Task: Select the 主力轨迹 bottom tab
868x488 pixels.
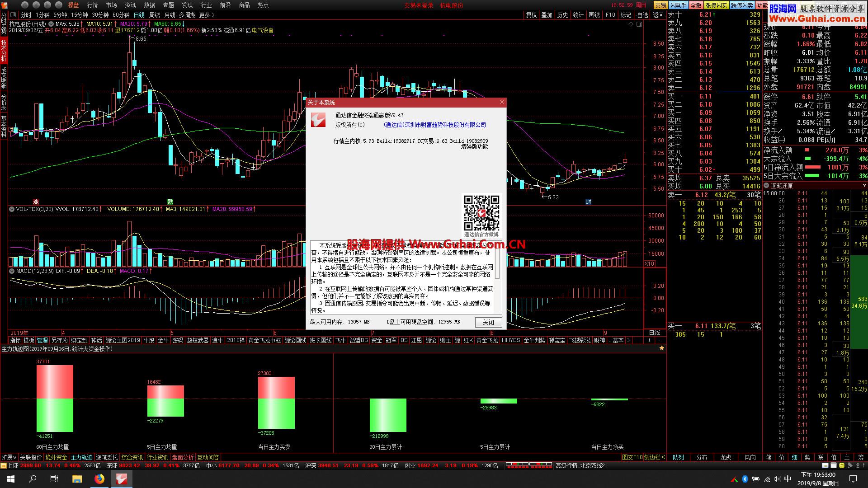Action: (81, 457)
